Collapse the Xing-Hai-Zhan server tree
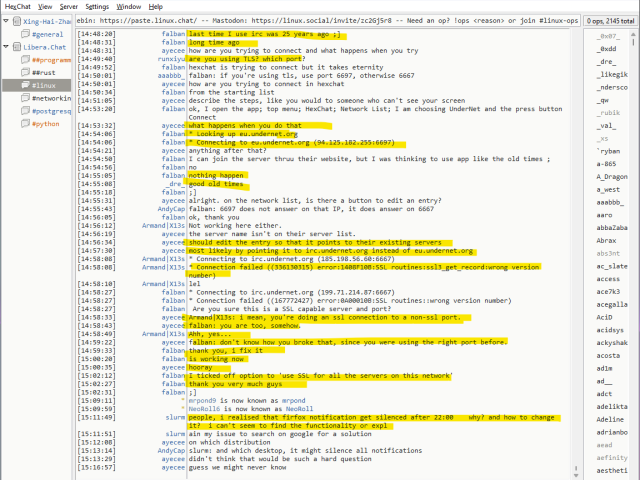This screenshot has height=480, width=640. (6, 21)
